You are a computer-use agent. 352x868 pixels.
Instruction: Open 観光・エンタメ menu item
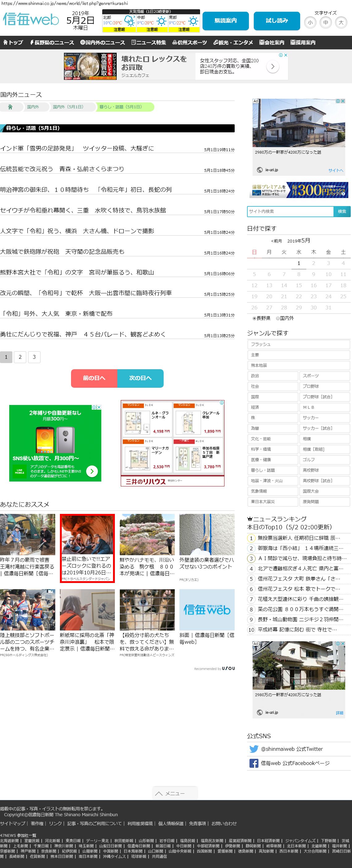[x=233, y=43]
